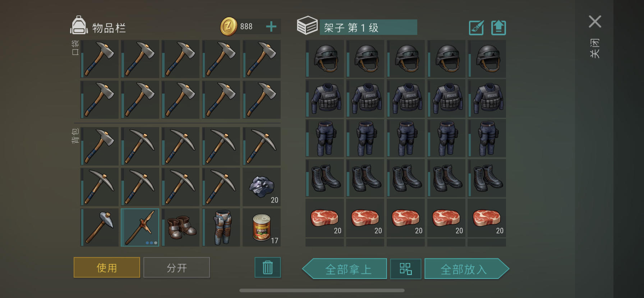Select the first raw meat stack on the shelf
Viewport: 644px width, 298px height.
(x=325, y=218)
